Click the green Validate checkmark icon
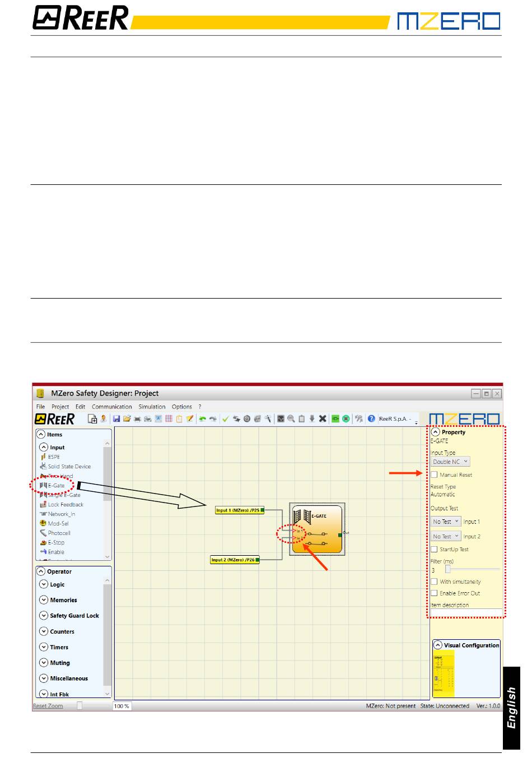The height and width of the screenshot is (772, 532). pyautogui.click(x=226, y=418)
